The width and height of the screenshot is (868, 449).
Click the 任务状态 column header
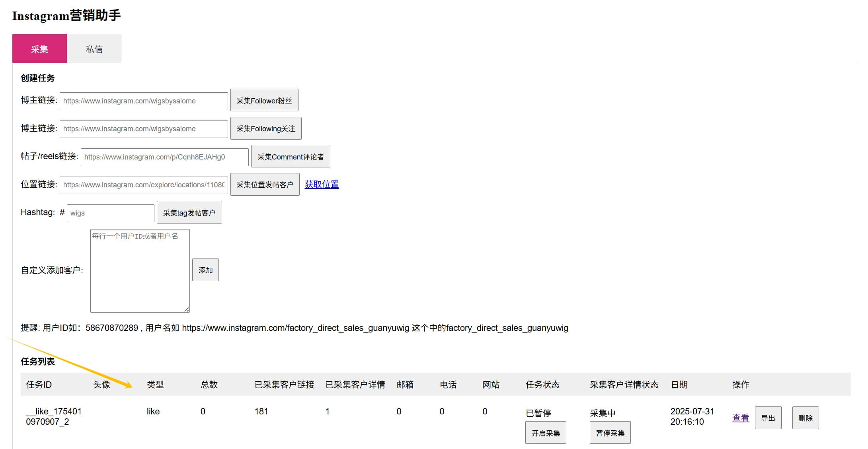tap(542, 385)
